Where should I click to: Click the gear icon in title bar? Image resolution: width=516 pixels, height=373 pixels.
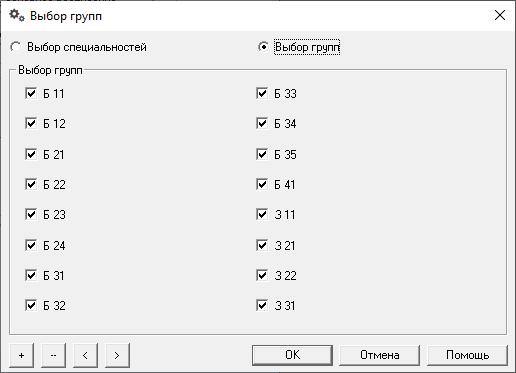17,16
